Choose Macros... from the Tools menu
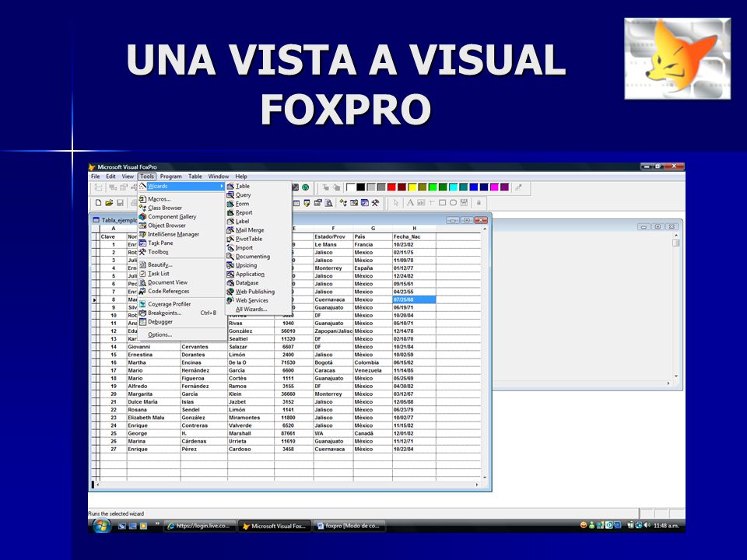Viewport: 747px width, 560px height. (x=182, y=199)
